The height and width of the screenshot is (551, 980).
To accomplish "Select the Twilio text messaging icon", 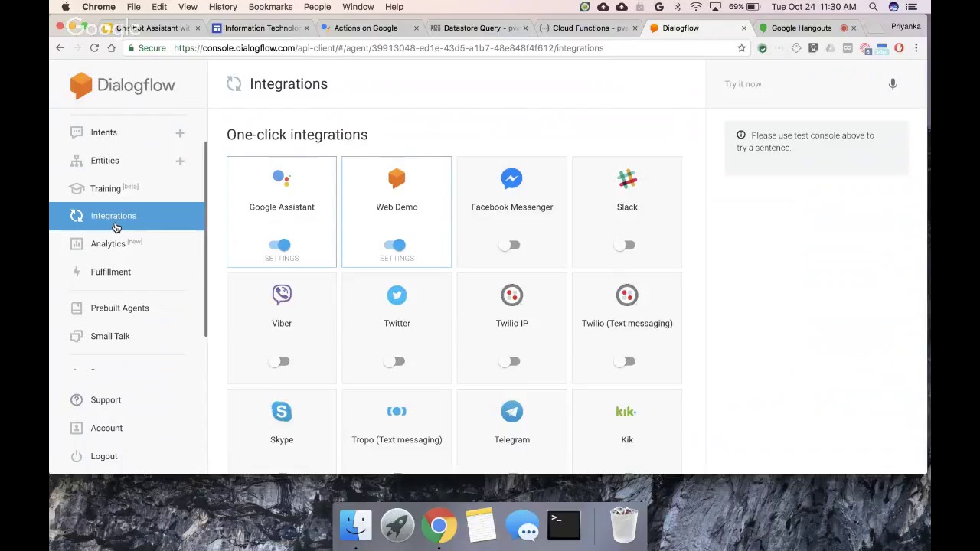I will [x=627, y=295].
